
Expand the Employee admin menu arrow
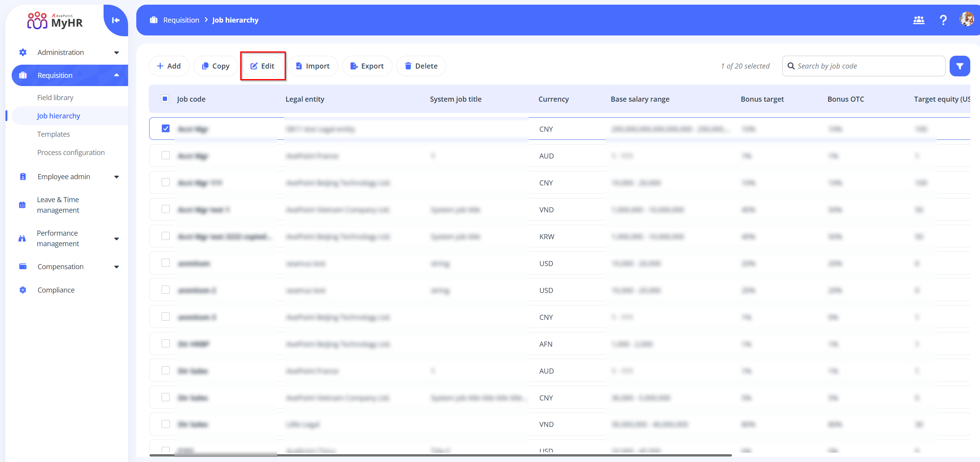[x=116, y=177]
